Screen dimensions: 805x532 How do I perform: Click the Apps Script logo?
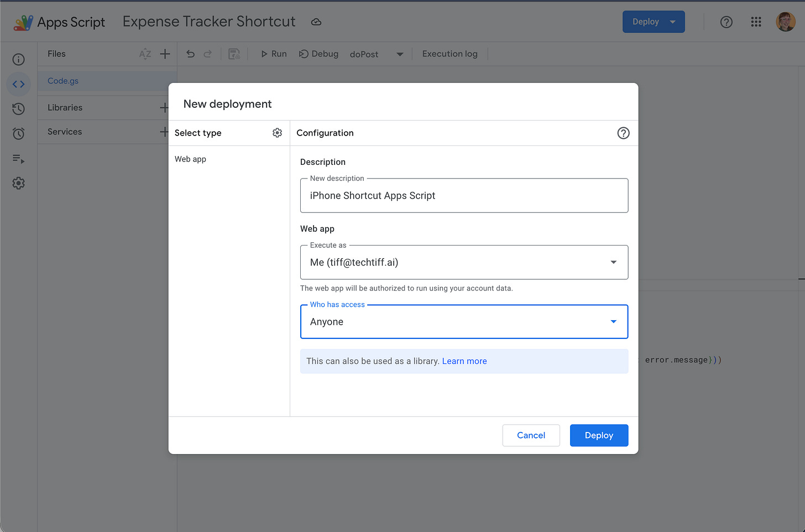(23, 22)
